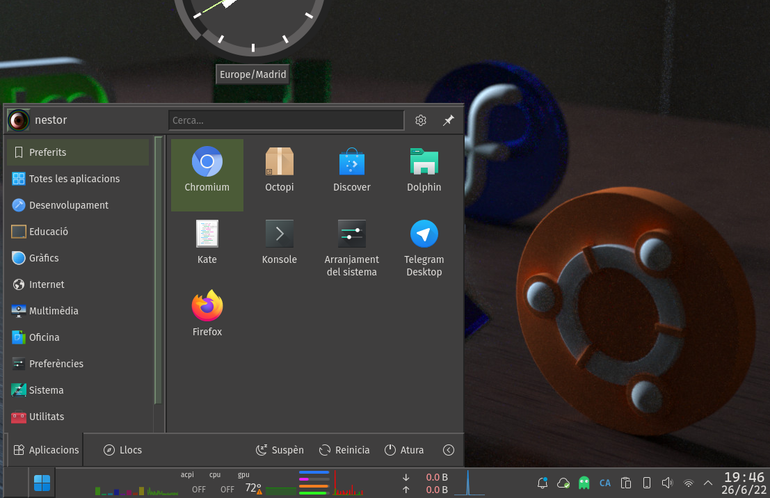The width and height of the screenshot is (770, 498).
Task: Open the volume control in tray
Action: tap(667, 483)
